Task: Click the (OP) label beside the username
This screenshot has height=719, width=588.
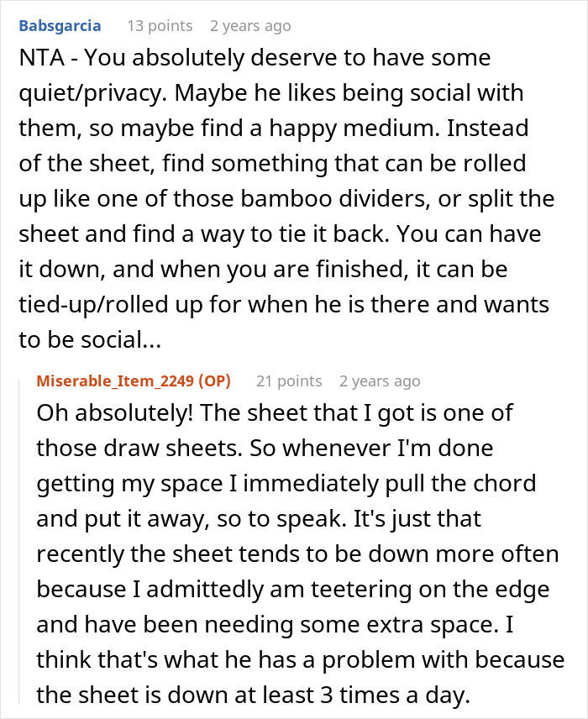Action: tap(215, 381)
